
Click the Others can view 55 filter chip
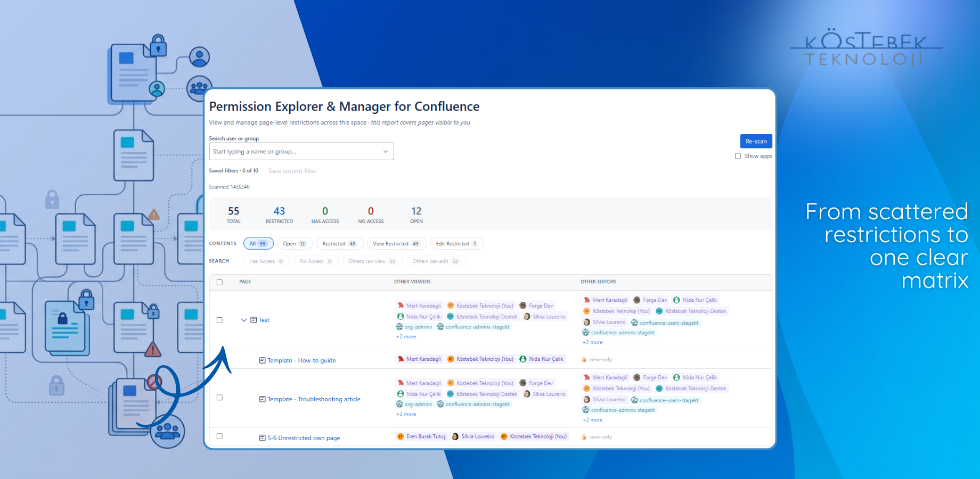tap(372, 261)
